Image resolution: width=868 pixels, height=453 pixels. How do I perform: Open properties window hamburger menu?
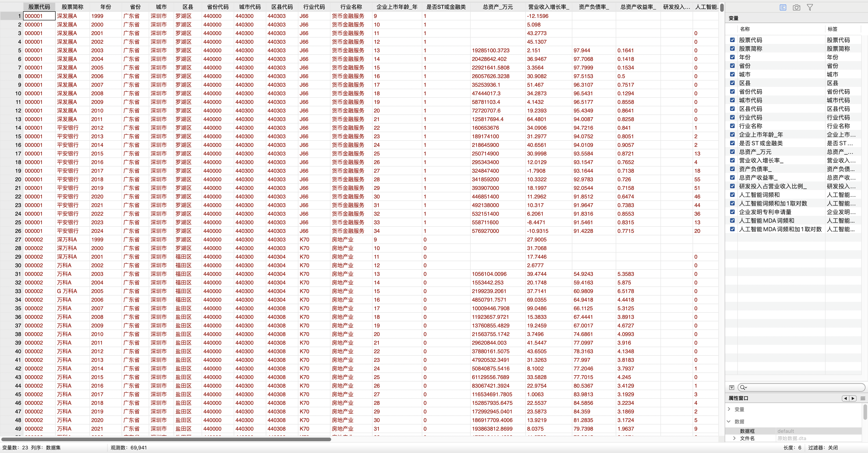pyautogui.click(x=863, y=398)
